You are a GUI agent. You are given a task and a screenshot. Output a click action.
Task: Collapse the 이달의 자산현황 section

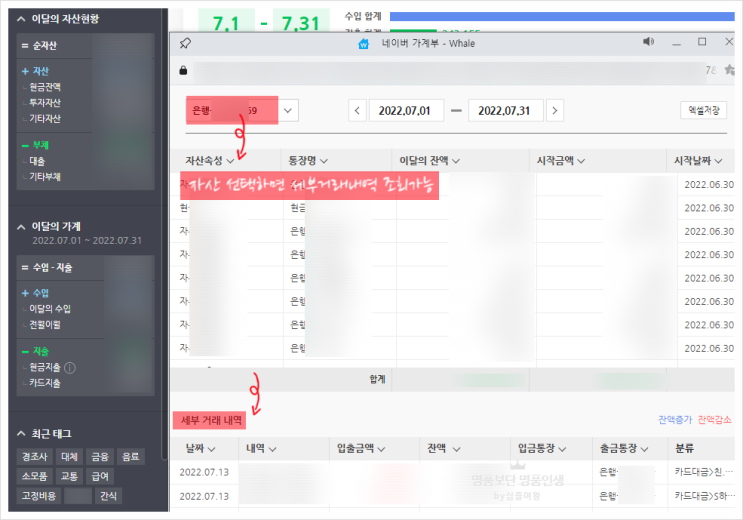coord(21,19)
